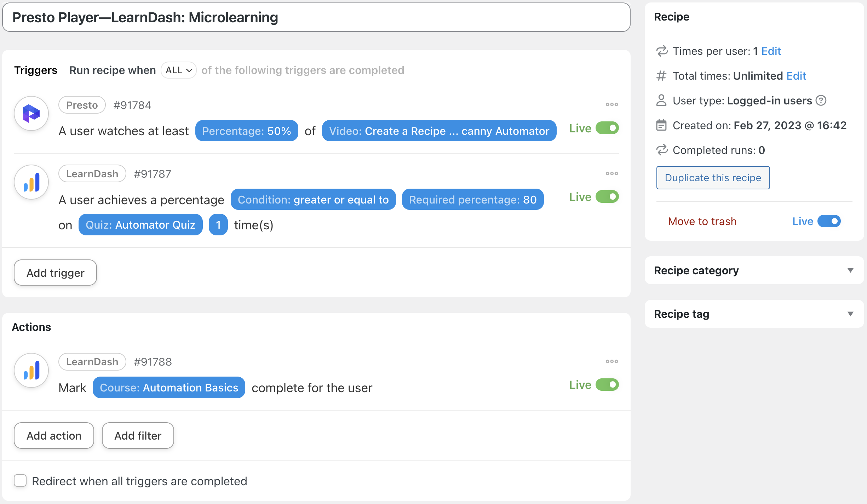Open the more options menu for trigger #91787
The width and height of the screenshot is (867, 504).
(x=612, y=173)
